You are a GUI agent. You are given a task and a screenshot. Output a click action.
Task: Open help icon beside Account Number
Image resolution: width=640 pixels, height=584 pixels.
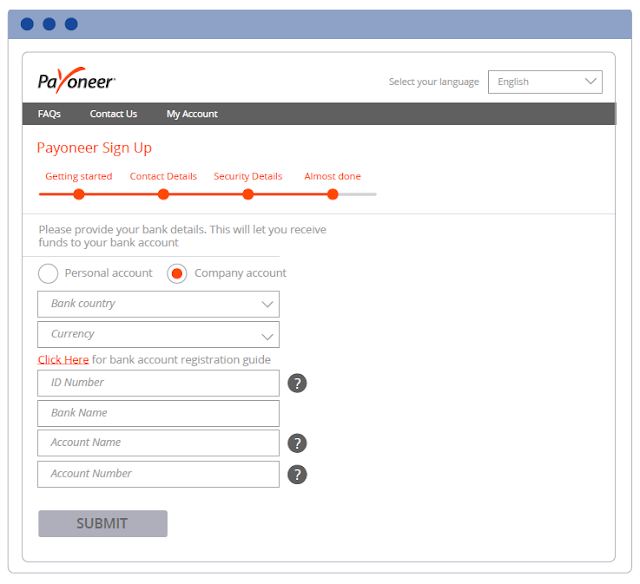click(297, 475)
